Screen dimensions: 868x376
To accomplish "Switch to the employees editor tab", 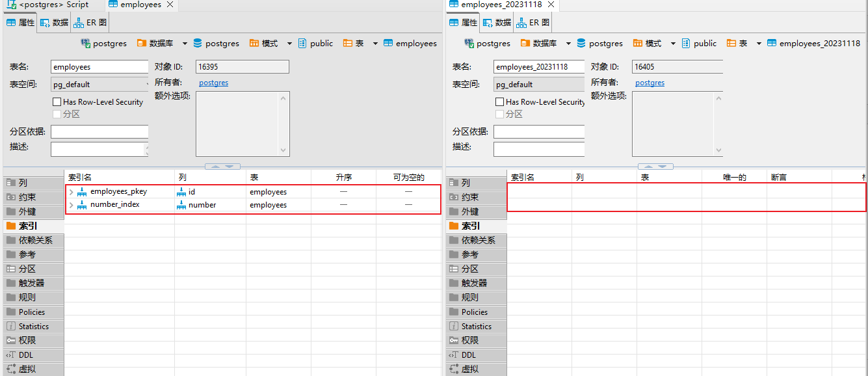I will pyautogui.click(x=140, y=5).
